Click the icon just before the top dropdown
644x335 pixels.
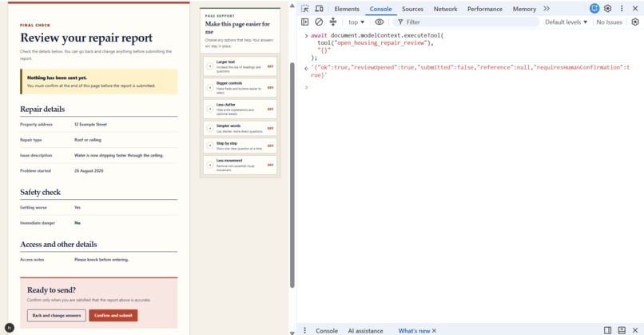(333, 22)
